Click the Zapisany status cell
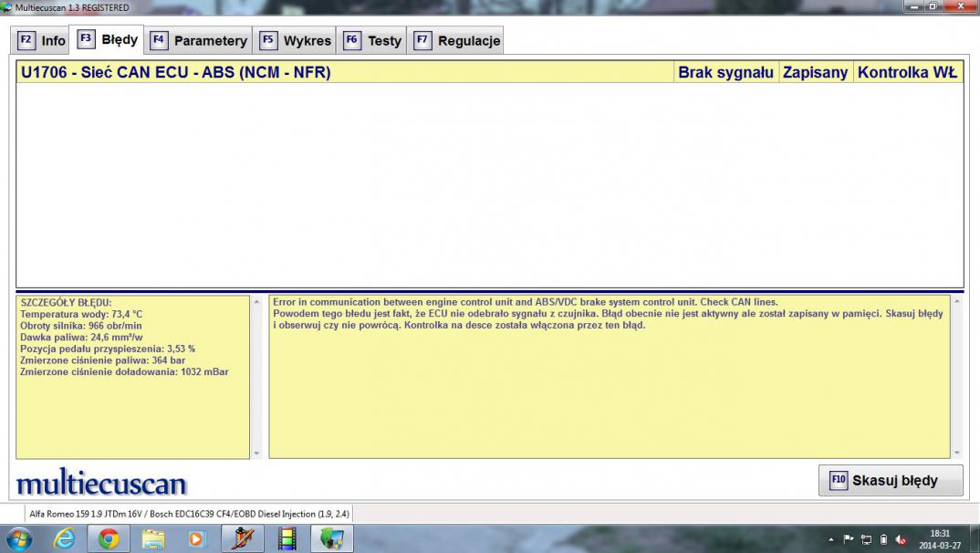The height and width of the screenshot is (553, 980). tap(815, 72)
